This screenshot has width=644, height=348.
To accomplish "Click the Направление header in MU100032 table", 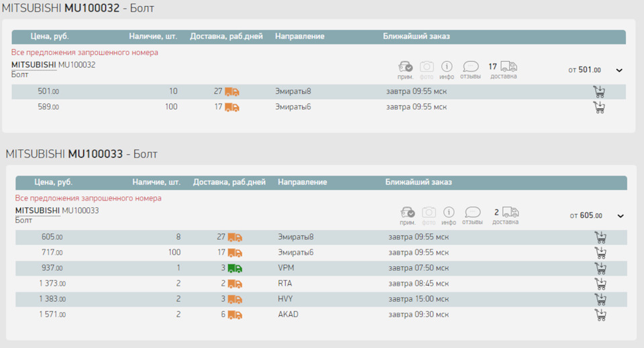I will [x=300, y=36].
